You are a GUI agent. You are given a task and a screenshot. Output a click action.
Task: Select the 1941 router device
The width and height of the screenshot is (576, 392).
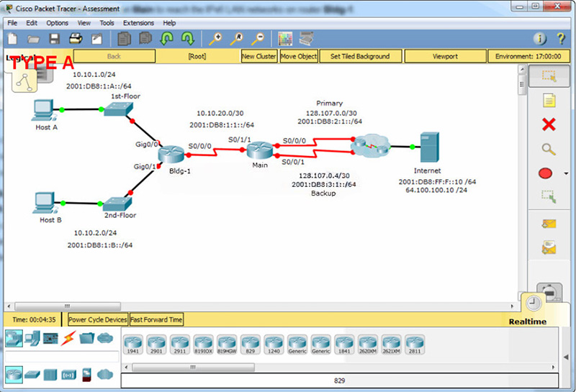[133, 345]
